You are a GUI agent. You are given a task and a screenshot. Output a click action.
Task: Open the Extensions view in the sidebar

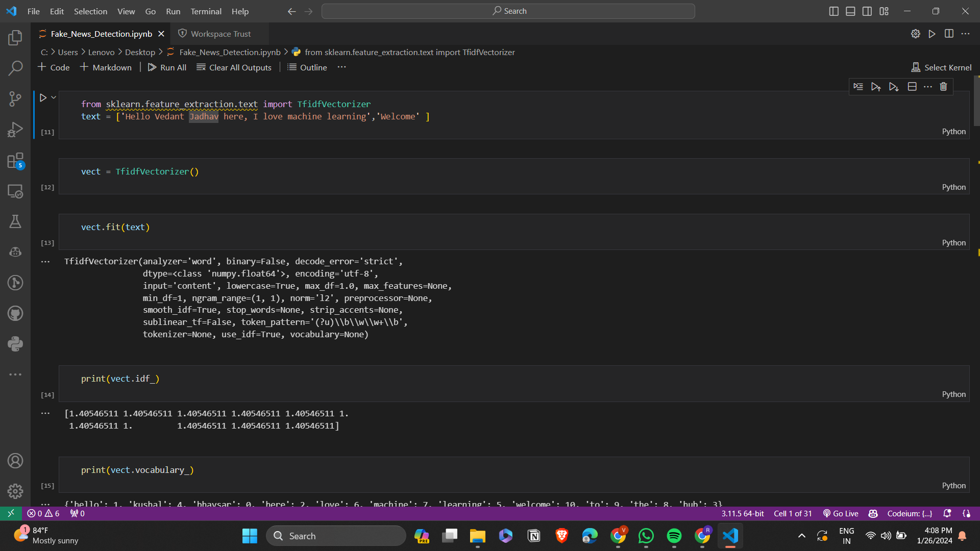click(15, 160)
